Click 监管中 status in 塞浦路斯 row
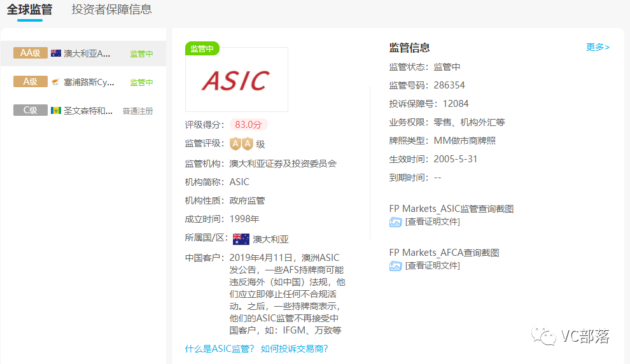 [141, 82]
